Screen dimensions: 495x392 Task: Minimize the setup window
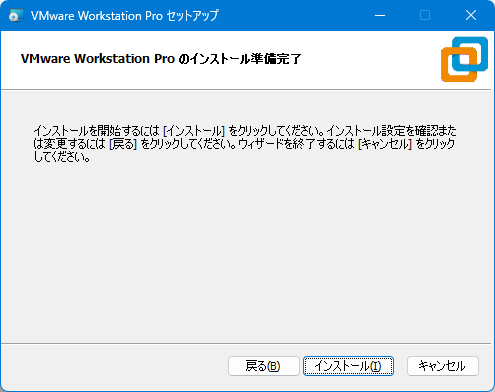coord(380,15)
